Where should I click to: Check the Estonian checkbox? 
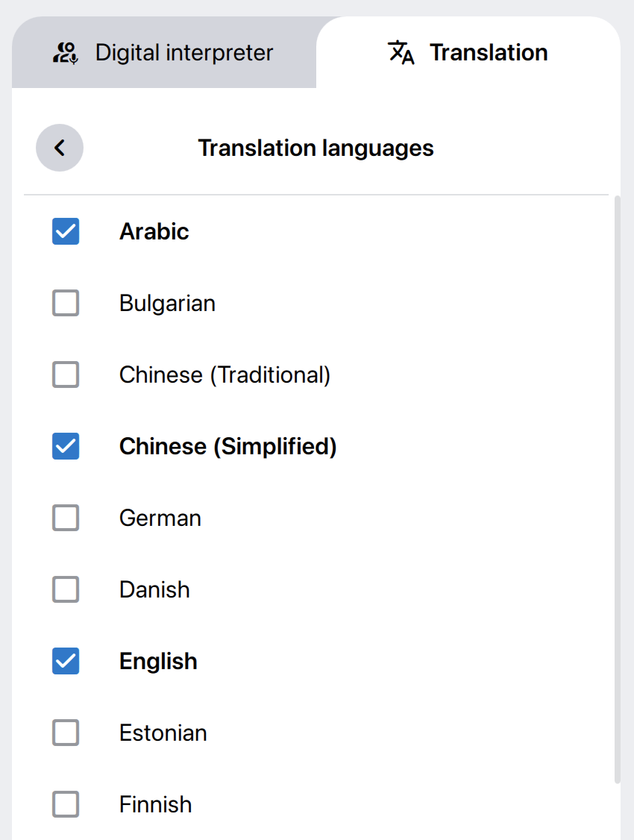point(66,733)
